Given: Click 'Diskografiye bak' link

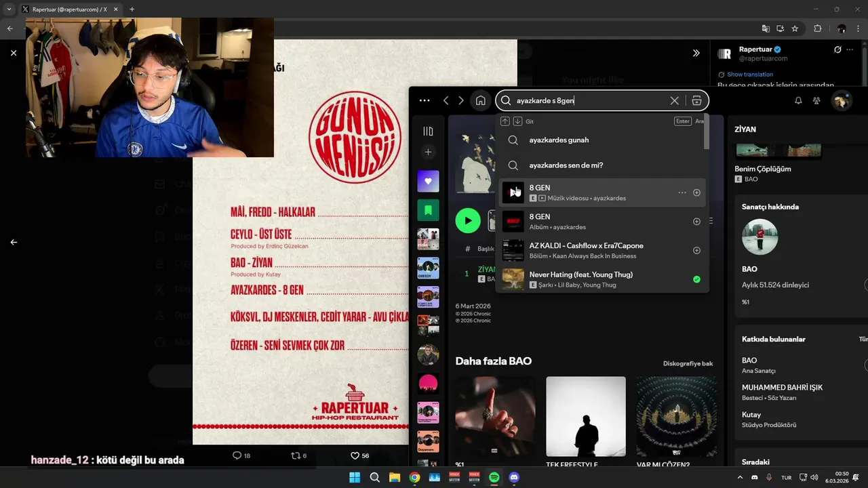Looking at the screenshot, I should pos(688,363).
